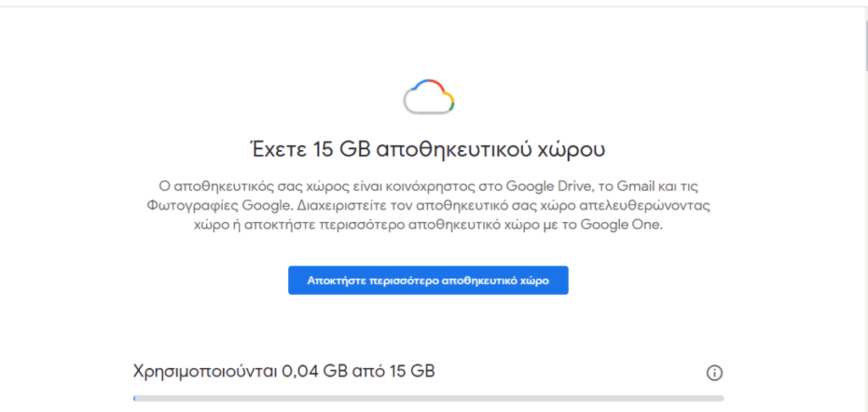Click the blue used portion of storage bar

click(x=134, y=398)
